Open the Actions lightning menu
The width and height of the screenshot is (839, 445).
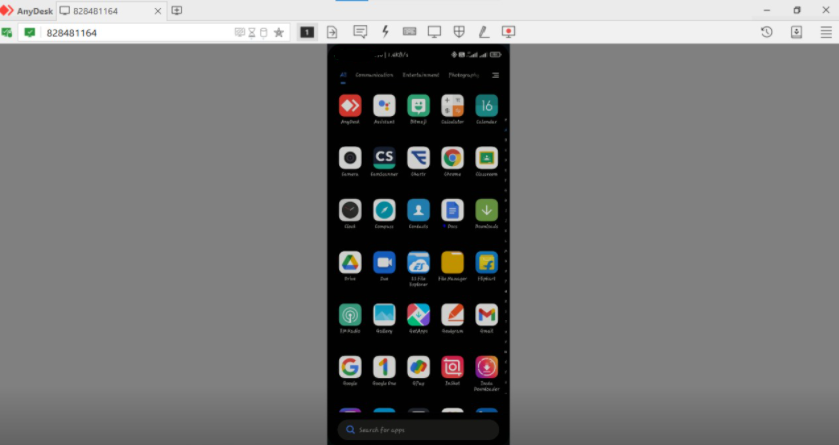[x=385, y=32]
